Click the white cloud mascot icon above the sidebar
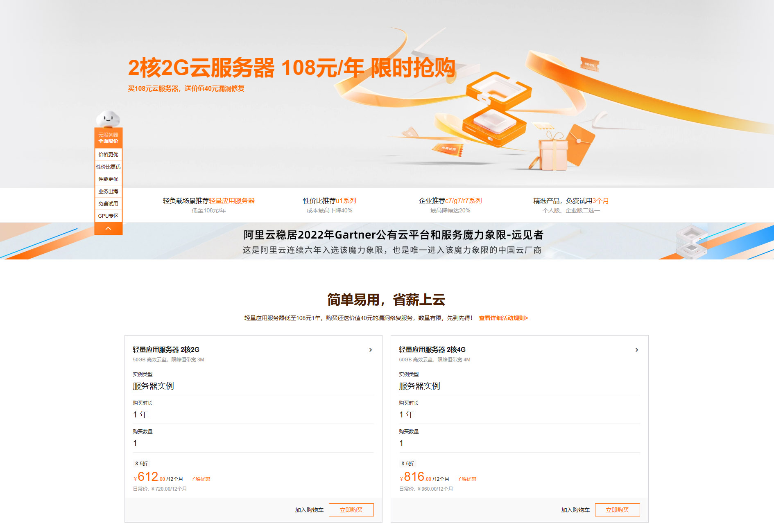 108,119
